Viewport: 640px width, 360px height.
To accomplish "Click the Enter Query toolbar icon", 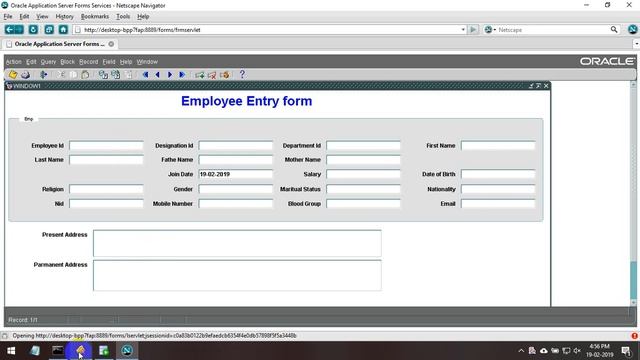I will point(103,75).
